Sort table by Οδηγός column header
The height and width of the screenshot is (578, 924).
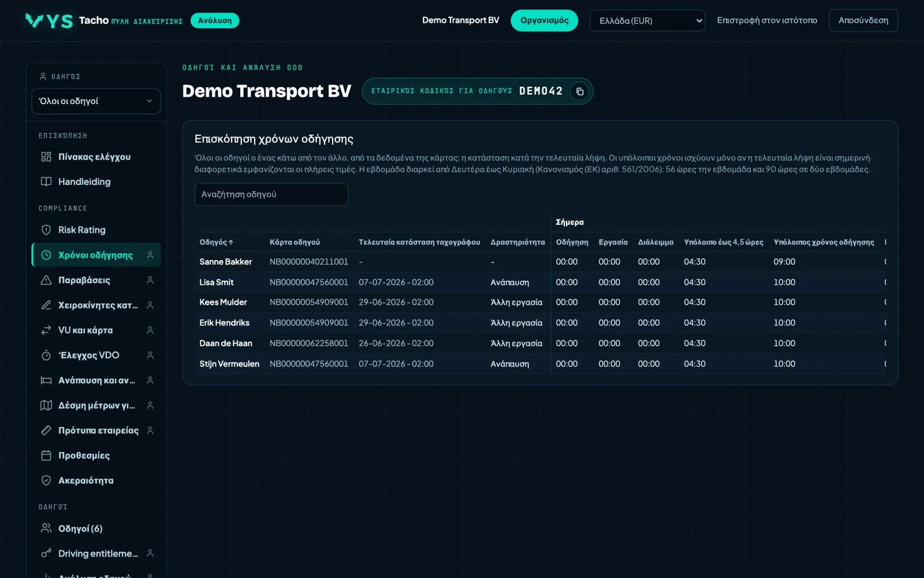point(217,242)
